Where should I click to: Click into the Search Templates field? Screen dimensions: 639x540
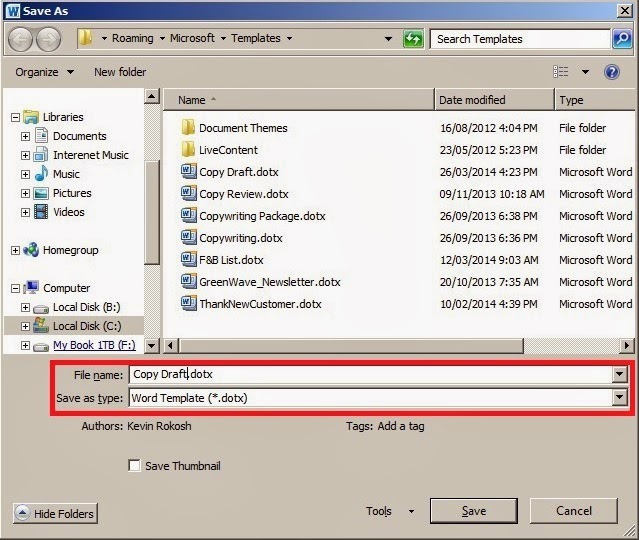pyautogui.click(x=520, y=39)
